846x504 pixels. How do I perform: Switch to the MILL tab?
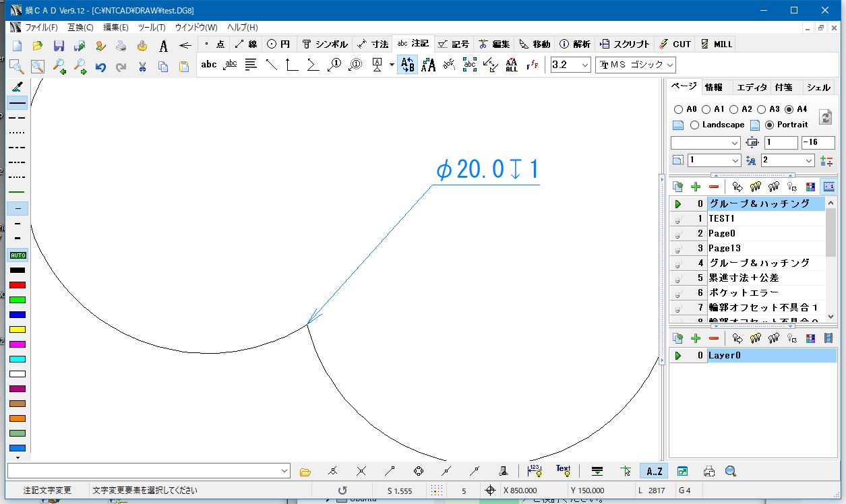click(x=717, y=44)
